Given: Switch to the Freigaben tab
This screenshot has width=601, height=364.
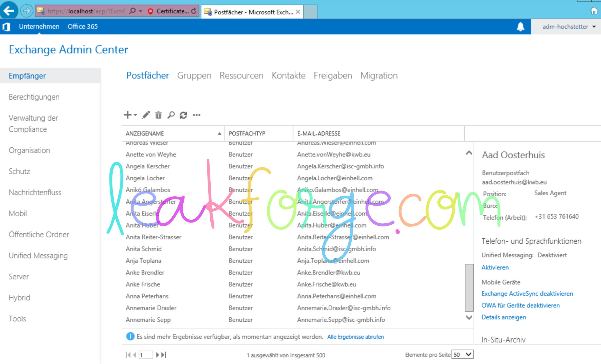Looking at the screenshot, I should pos(333,75).
